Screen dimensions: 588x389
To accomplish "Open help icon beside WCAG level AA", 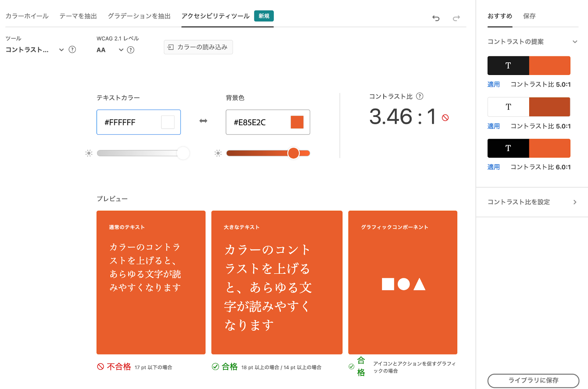I will tap(130, 50).
